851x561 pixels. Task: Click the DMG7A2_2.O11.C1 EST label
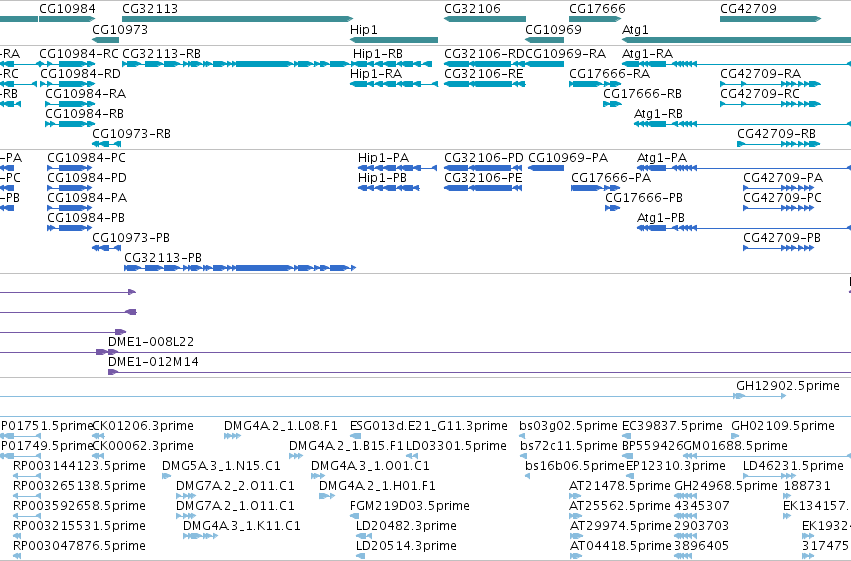click(x=236, y=486)
